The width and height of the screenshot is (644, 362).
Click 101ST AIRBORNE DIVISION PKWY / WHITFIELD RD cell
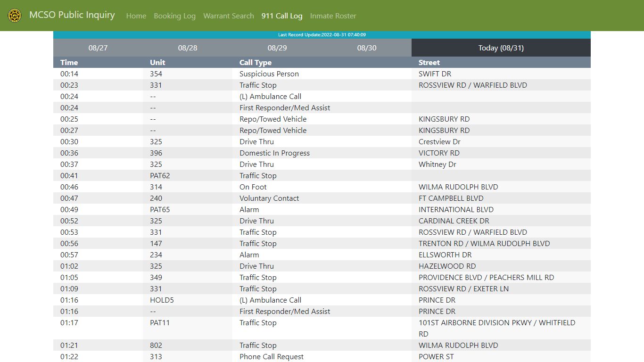click(x=501, y=328)
